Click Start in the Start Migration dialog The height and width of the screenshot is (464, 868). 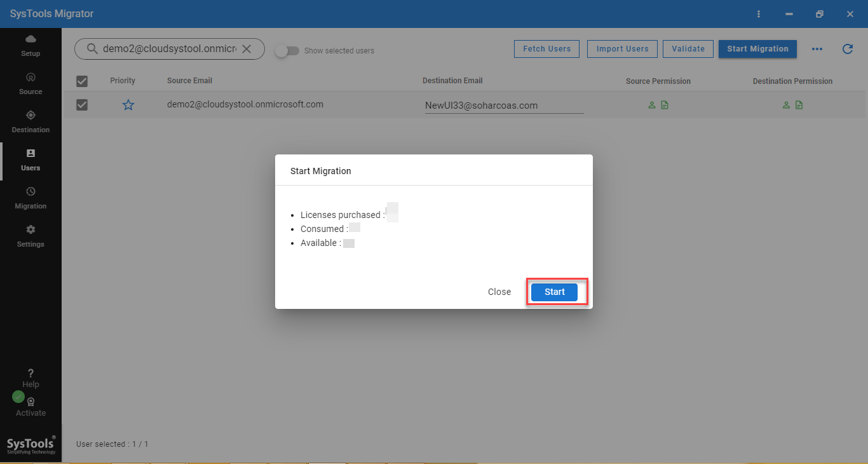click(554, 292)
